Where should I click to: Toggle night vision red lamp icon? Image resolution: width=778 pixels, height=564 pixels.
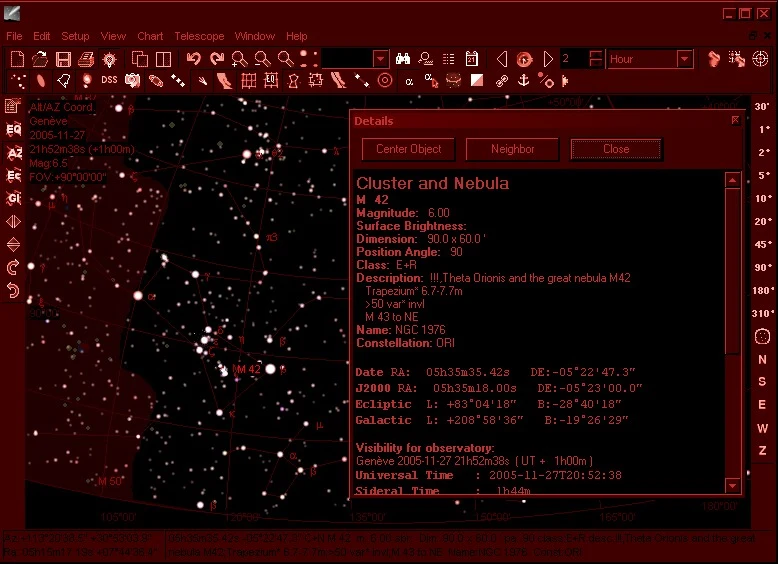[x=109, y=60]
